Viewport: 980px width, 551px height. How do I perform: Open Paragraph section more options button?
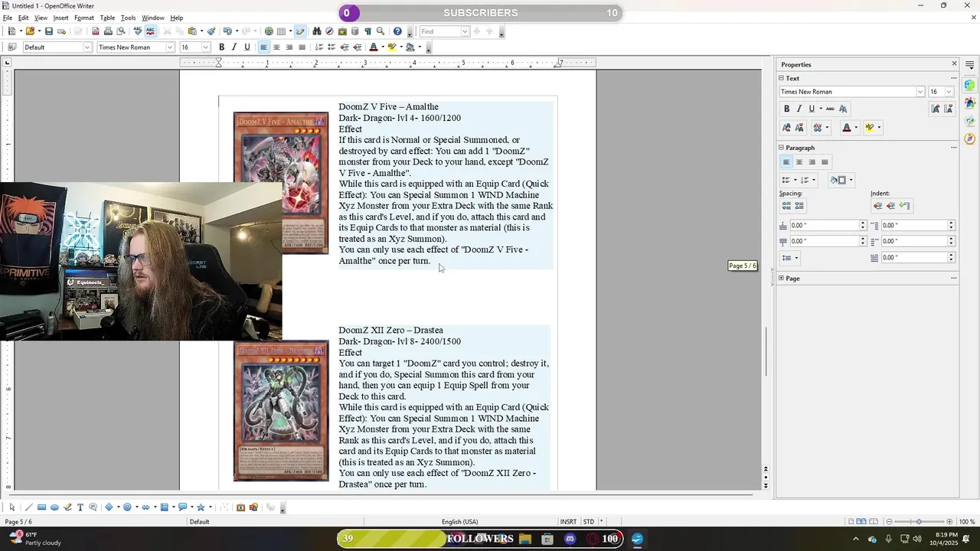(x=953, y=148)
